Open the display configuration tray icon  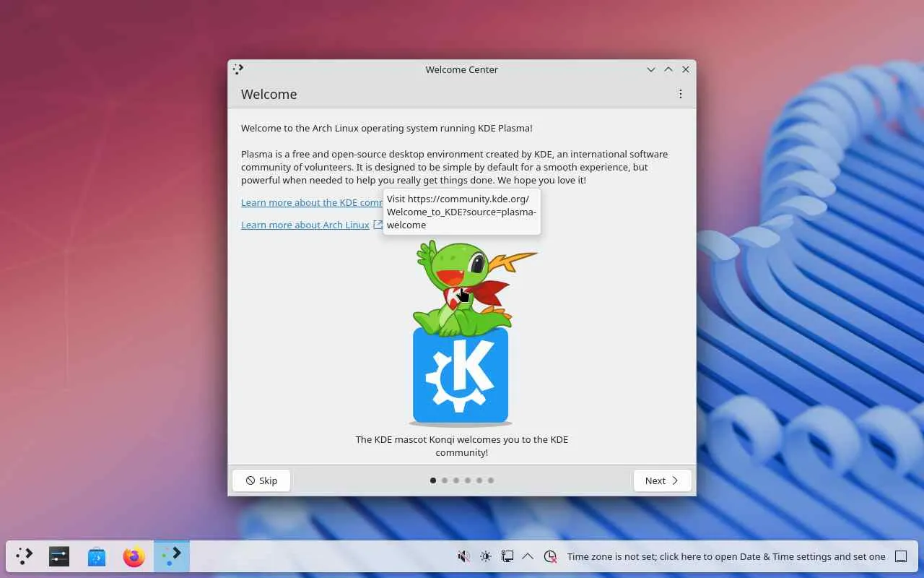[507, 556]
